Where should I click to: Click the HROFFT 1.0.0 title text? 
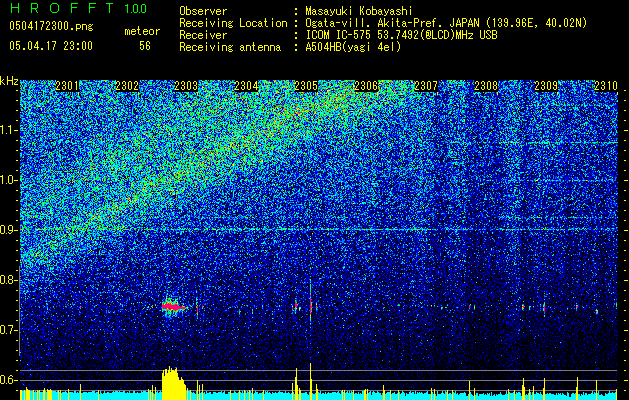click(78, 8)
